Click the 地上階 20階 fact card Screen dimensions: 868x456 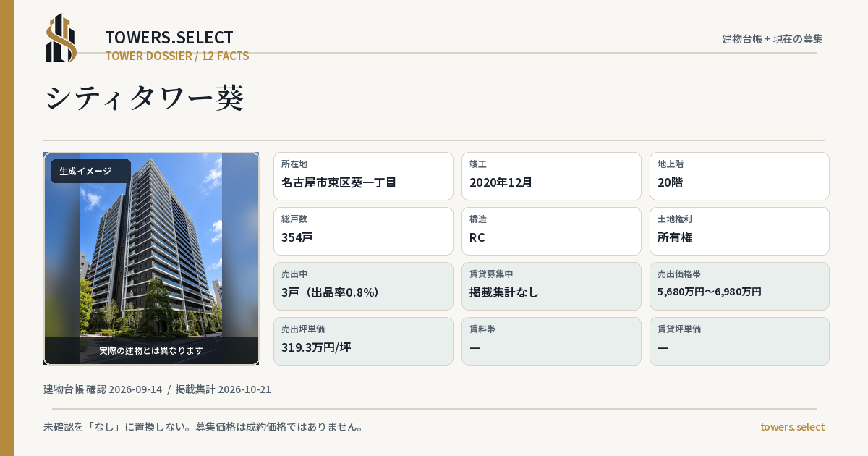coord(739,176)
